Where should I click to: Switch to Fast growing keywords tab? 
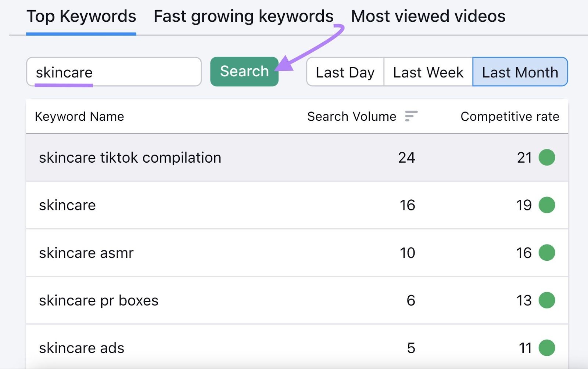point(243,17)
